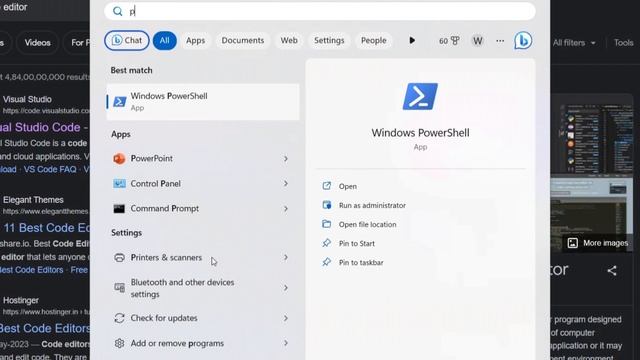The height and width of the screenshot is (360, 640).
Task: Select Windows PowerShell best match result
Action: [x=203, y=102]
